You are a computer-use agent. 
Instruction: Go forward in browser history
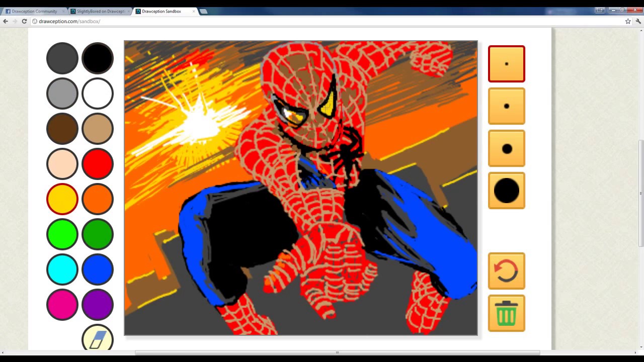point(15,21)
